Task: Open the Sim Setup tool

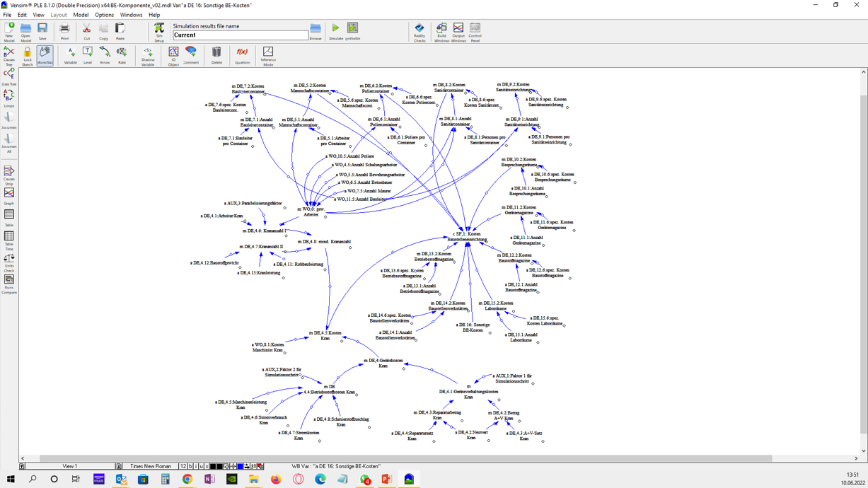Action: pyautogui.click(x=159, y=30)
